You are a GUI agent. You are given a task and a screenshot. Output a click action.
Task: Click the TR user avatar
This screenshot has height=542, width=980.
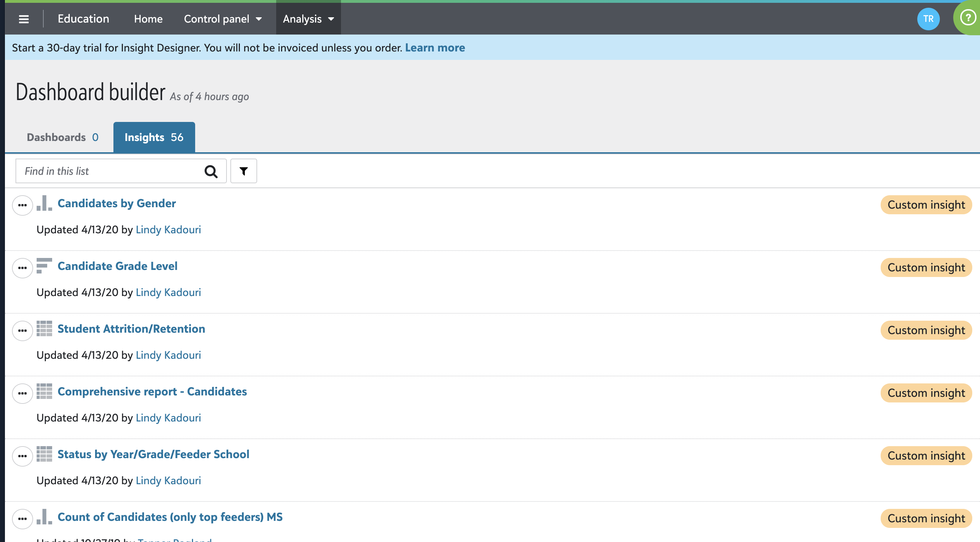pyautogui.click(x=929, y=19)
